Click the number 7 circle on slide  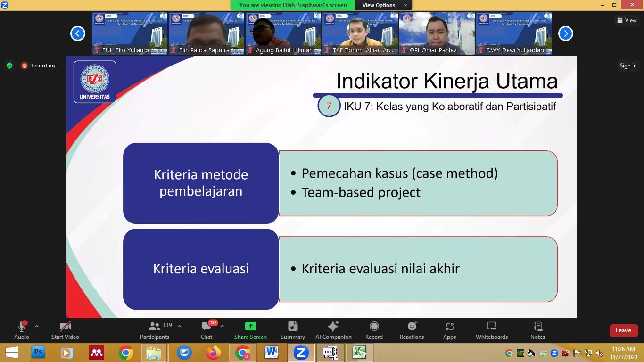[x=329, y=106]
